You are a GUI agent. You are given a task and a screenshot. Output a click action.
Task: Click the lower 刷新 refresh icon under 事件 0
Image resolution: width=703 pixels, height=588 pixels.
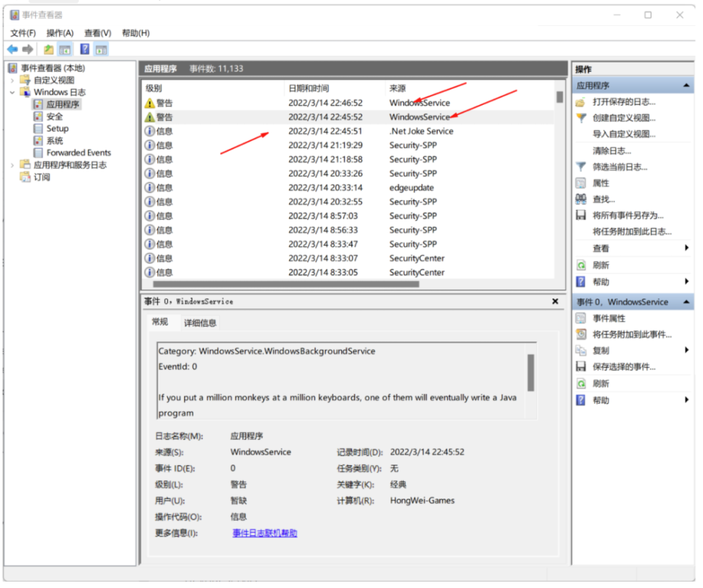(581, 384)
